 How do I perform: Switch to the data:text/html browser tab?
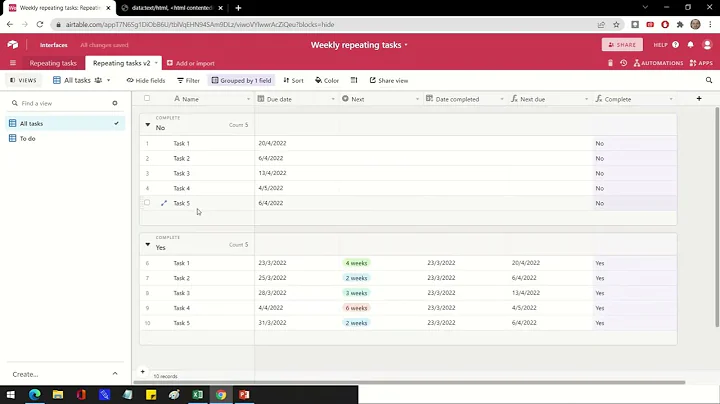[172, 8]
